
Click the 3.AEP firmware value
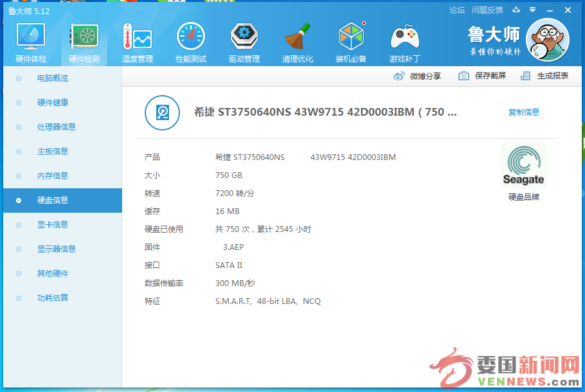point(233,247)
